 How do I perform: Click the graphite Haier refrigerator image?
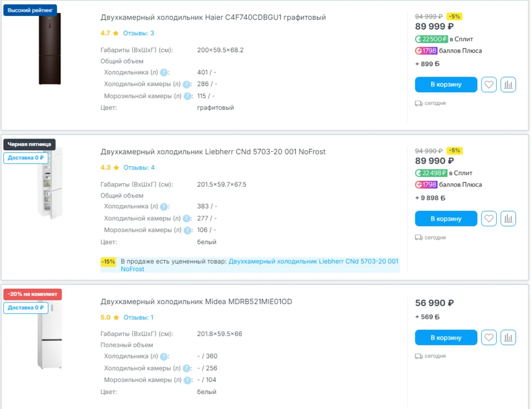(x=49, y=49)
